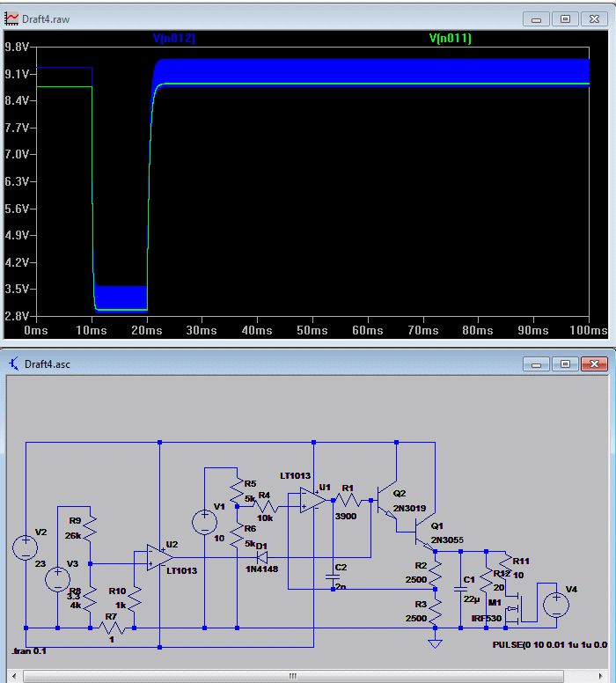Click the schematic scrollbar right arrow
Viewport: 616px width, 683px height.
click(600, 676)
